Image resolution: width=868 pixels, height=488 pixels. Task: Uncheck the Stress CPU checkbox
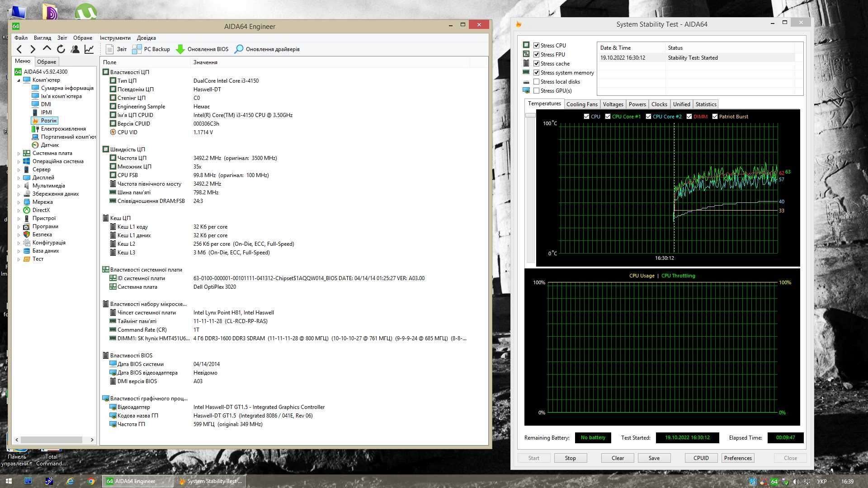tap(536, 46)
